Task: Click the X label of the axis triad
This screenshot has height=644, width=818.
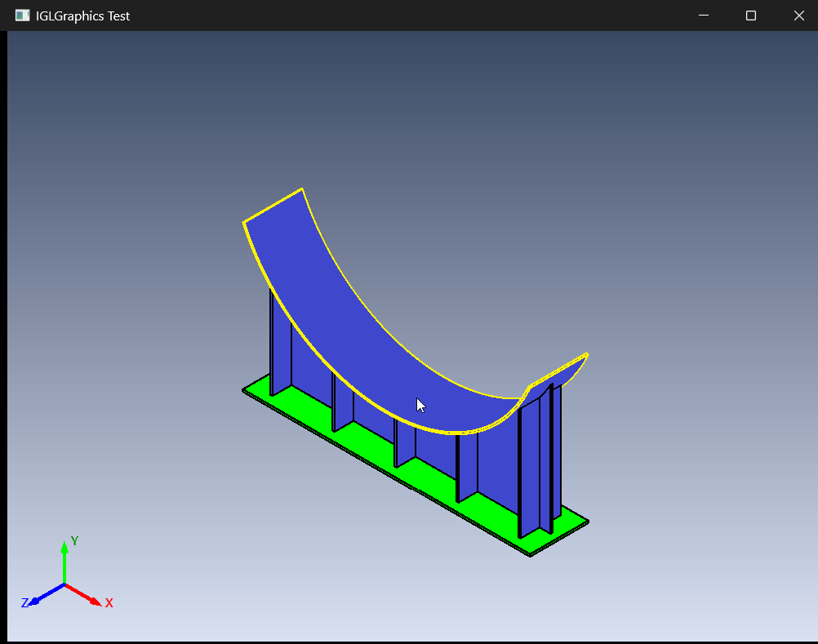Action: tap(109, 603)
